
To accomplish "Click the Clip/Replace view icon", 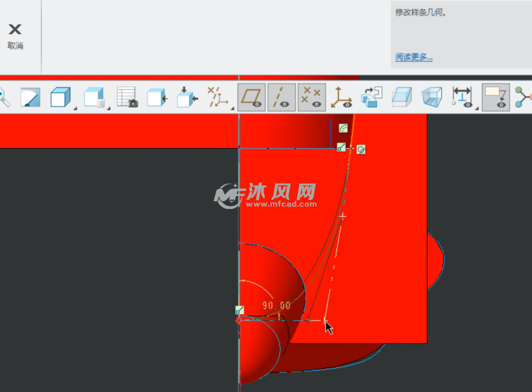I will click(x=372, y=98).
